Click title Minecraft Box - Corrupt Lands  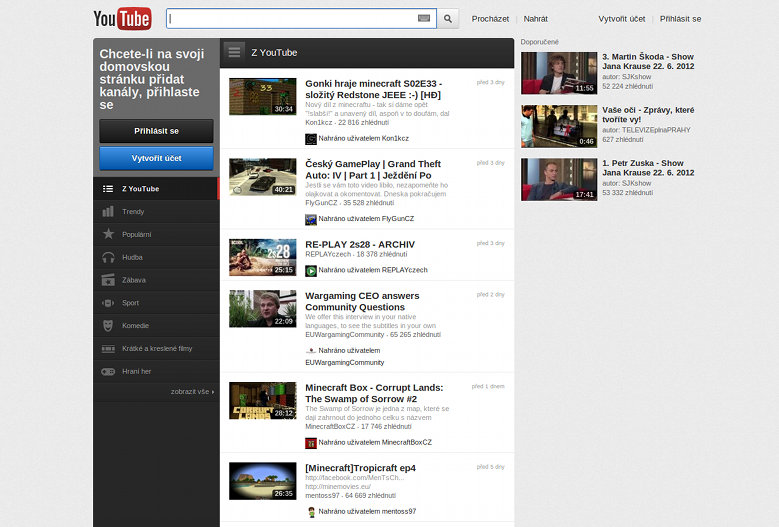(374, 393)
